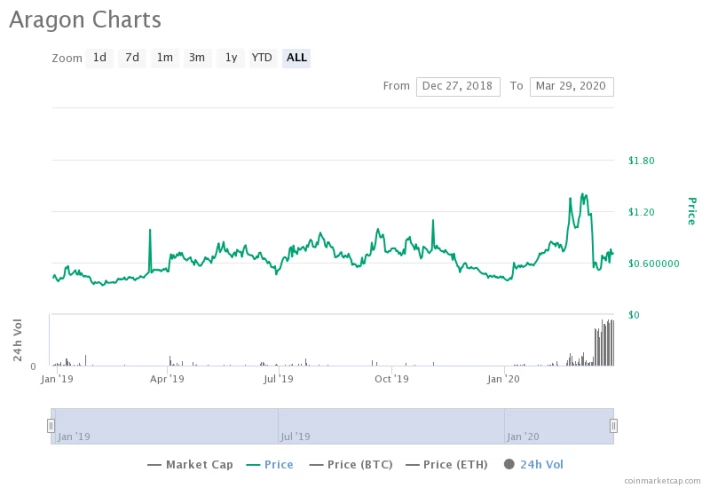Click Jan '19 in the range navigator
The height and width of the screenshot is (488, 710).
click(x=74, y=436)
